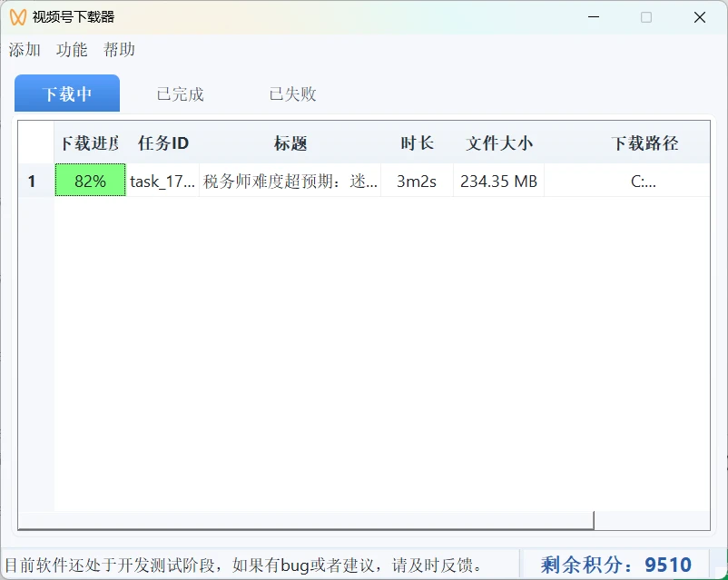
Task: Minimize the 视频号下载器 window
Action: tap(594, 17)
